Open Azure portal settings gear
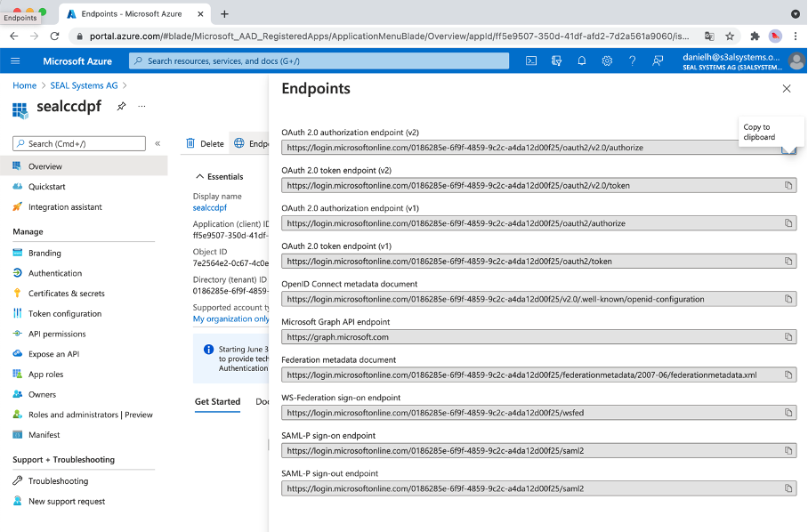 (606, 60)
